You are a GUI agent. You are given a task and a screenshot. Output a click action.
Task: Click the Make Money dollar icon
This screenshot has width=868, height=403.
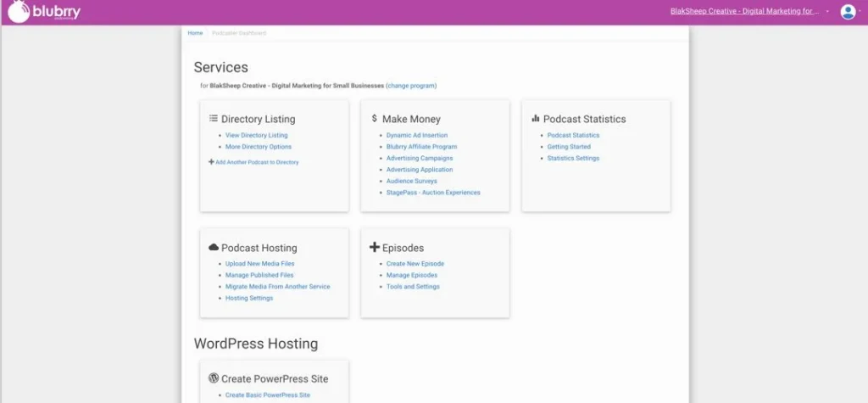pyautogui.click(x=374, y=119)
